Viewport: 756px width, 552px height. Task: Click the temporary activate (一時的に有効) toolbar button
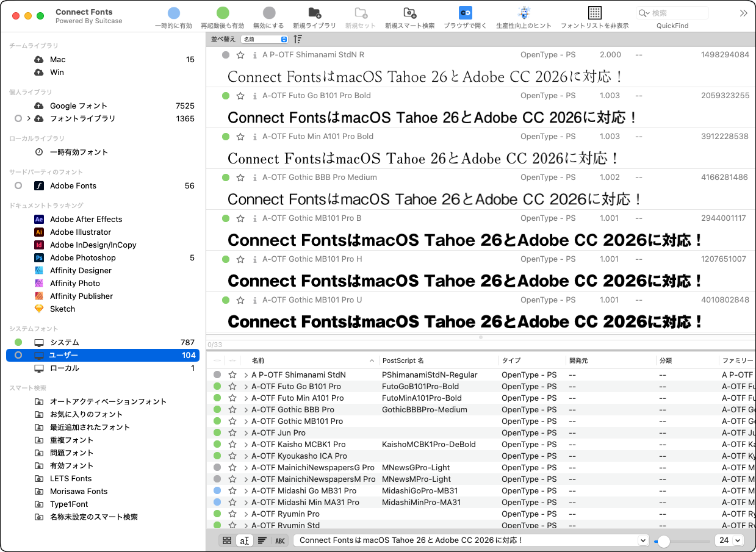tap(173, 18)
